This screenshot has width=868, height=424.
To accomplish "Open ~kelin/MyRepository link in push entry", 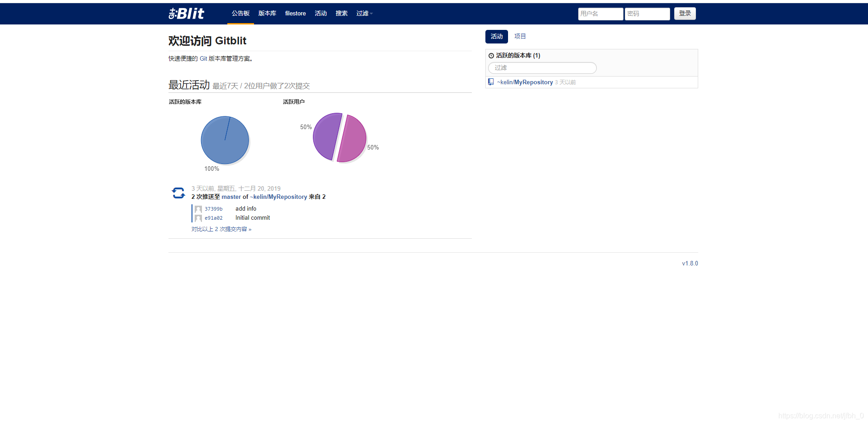I will pyautogui.click(x=278, y=197).
